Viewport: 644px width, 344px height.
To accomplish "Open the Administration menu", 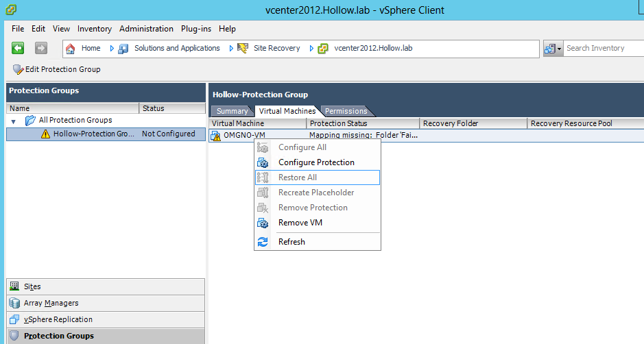I will [x=146, y=29].
